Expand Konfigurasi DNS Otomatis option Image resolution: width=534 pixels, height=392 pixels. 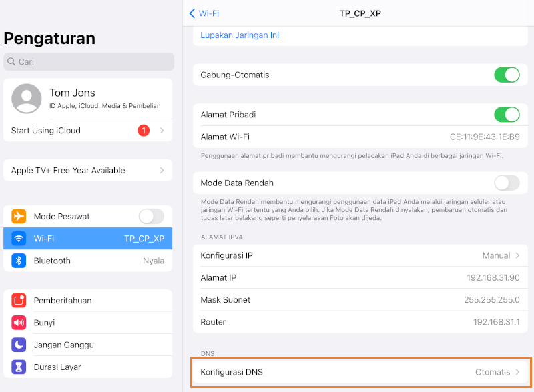coord(360,372)
